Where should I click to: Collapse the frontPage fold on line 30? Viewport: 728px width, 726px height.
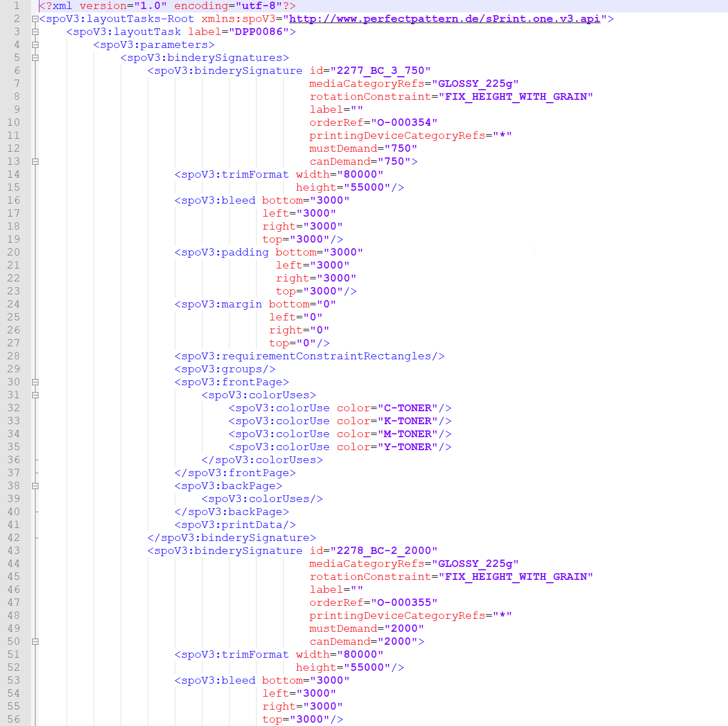pyautogui.click(x=35, y=382)
